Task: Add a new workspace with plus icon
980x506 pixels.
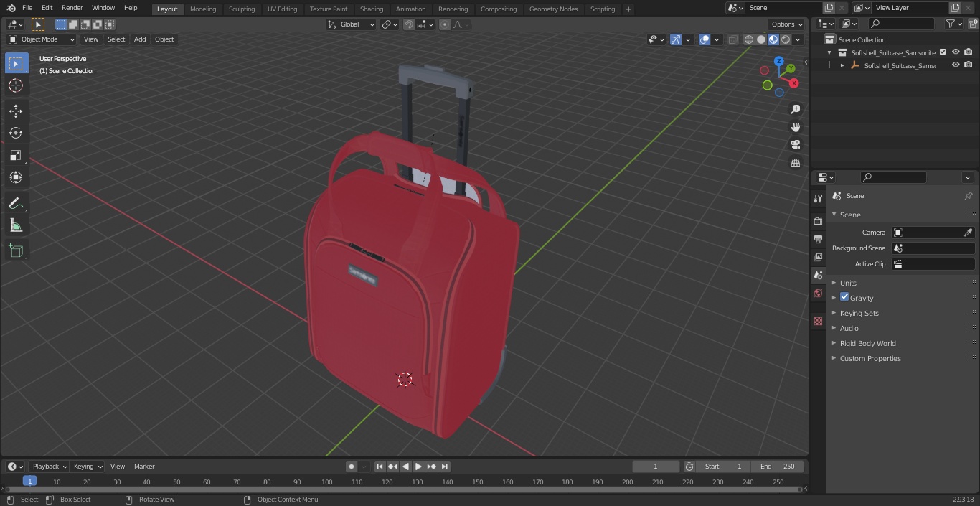Action: pos(628,9)
